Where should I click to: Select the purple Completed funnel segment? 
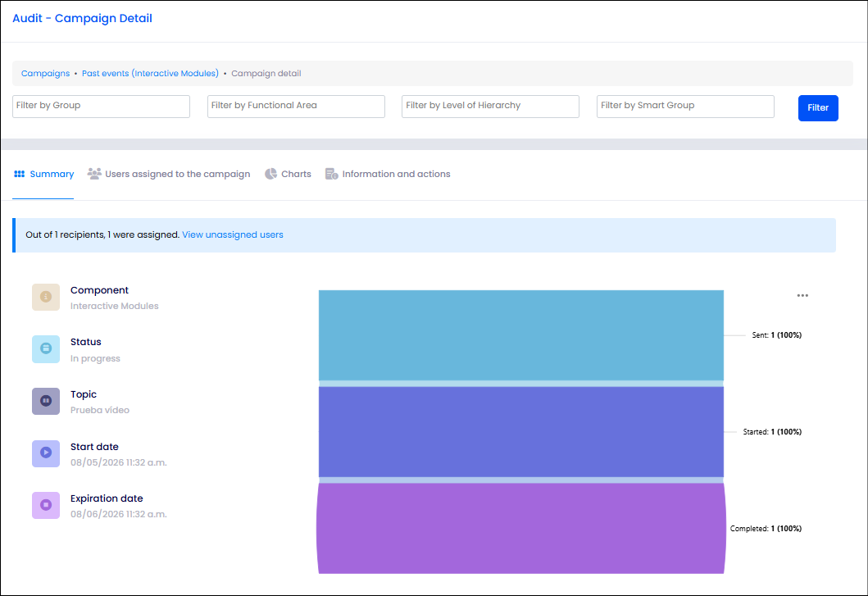click(x=521, y=529)
